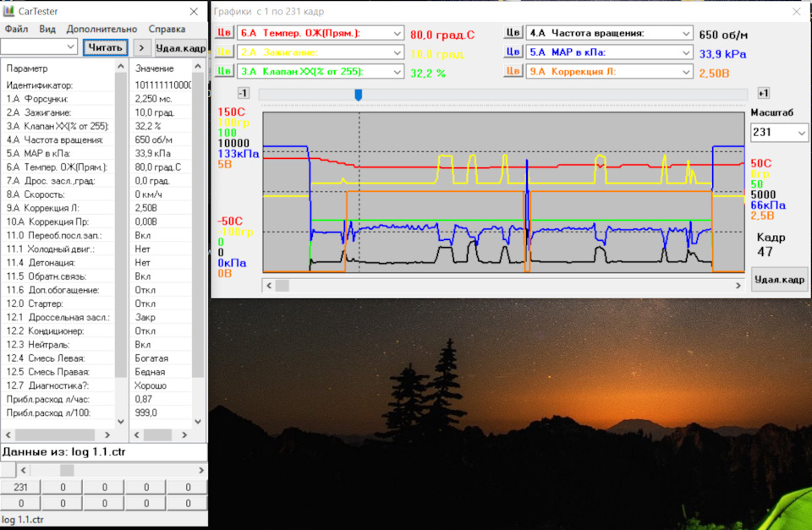Click the blue frame slider thumb
The height and width of the screenshot is (530, 812).
point(359,95)
